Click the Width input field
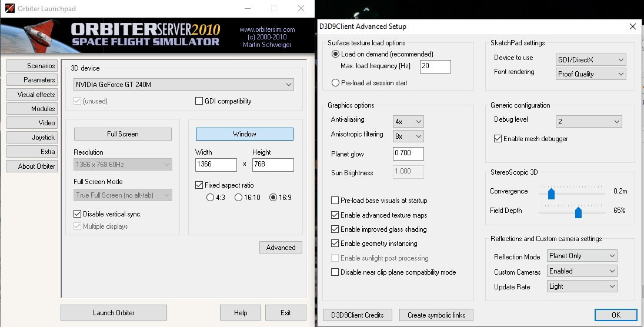The width and height of the screenshot is (644, 327). click(216, 164)
